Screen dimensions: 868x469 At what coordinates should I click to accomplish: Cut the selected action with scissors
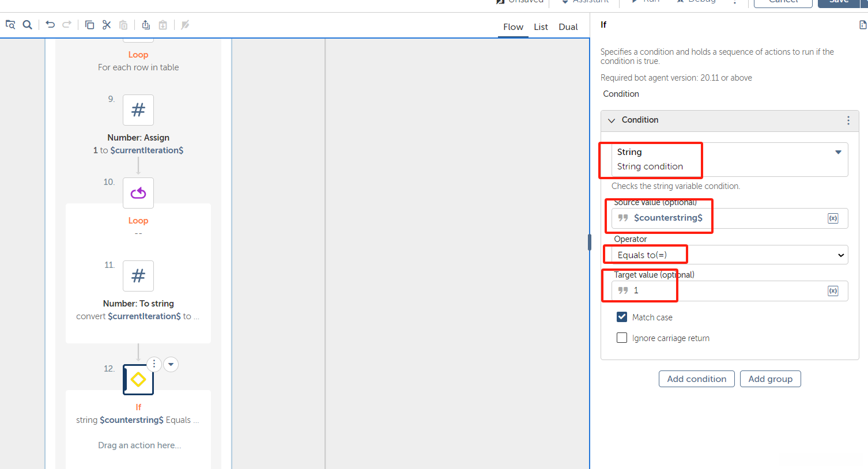pos(107,25)
